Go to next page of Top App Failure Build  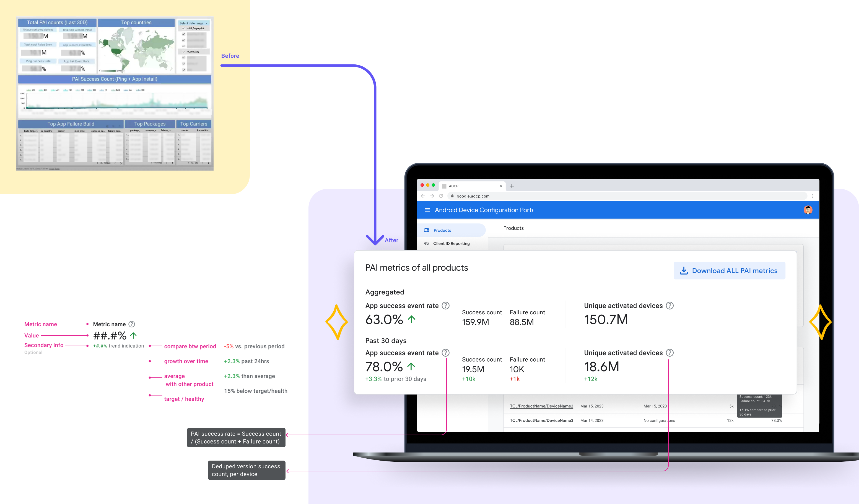121,163
